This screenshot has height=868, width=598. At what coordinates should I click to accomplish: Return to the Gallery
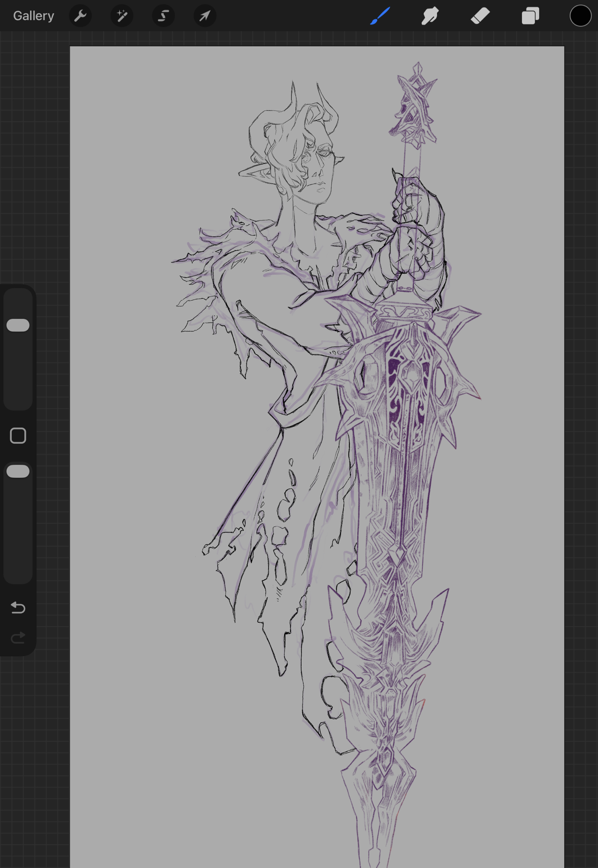pyautogui.click(x=33, y=16)
